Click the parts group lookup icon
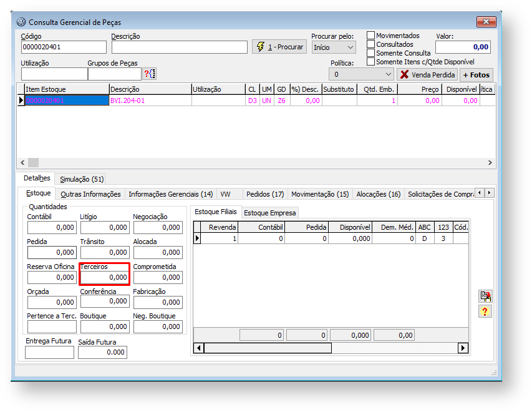Image resolution: width=532 pixels, height=412 pixels. pos(150,74)
